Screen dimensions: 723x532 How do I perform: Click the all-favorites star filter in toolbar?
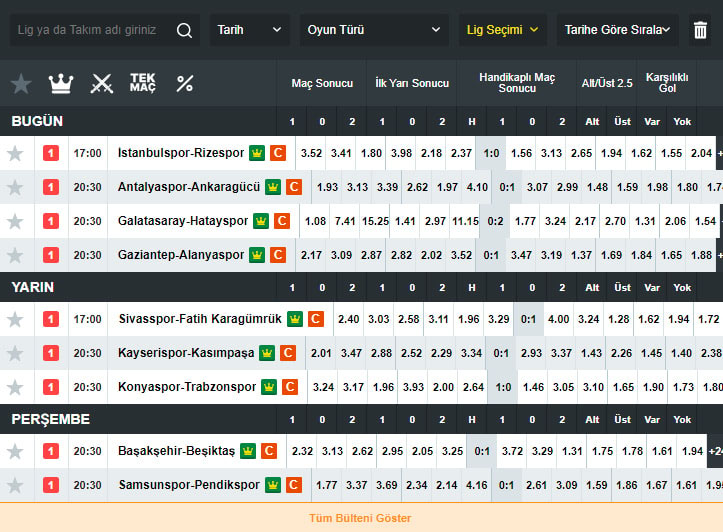21,84
